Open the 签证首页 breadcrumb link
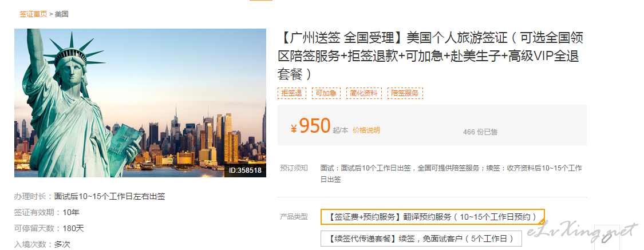 pyautogui.click(x=33, y=14)
